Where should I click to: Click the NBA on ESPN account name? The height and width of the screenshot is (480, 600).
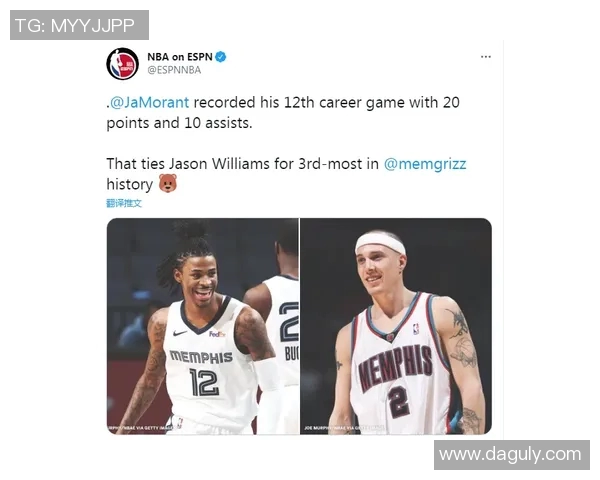click(x=179, y=57)
